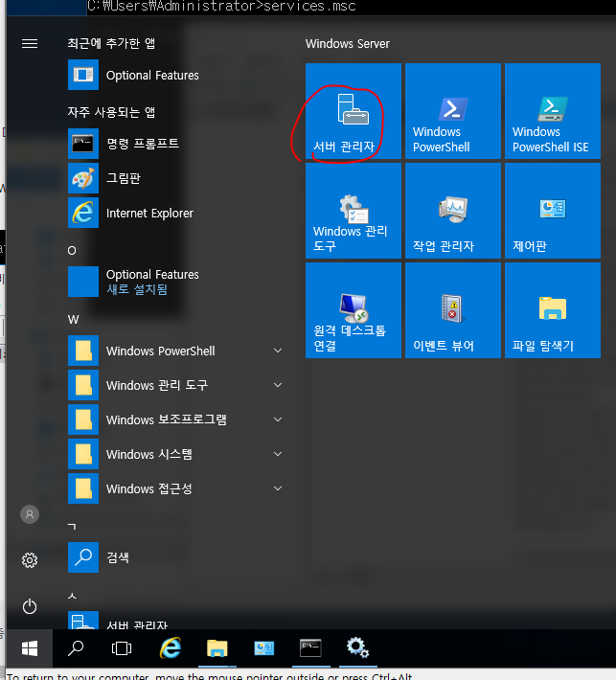
Task: Expand the hamburger menu in Start
Action: [30, 43]
